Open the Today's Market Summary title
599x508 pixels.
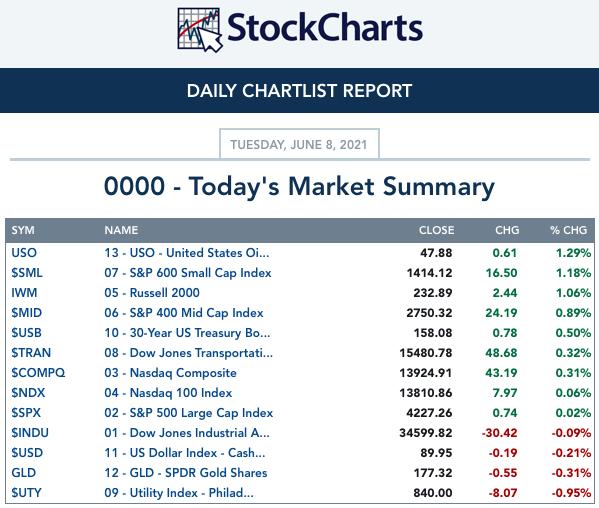tap(299, 186)
